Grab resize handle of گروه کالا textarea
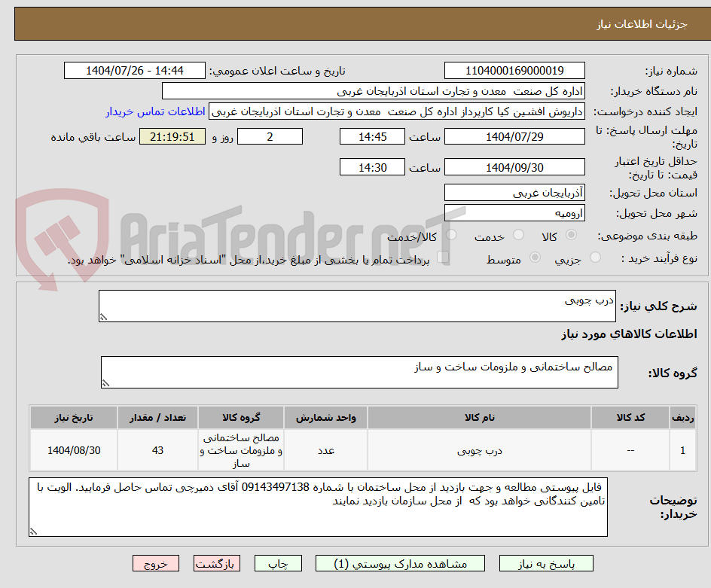This screenshot has height=588, width=711. pos(105,383)
